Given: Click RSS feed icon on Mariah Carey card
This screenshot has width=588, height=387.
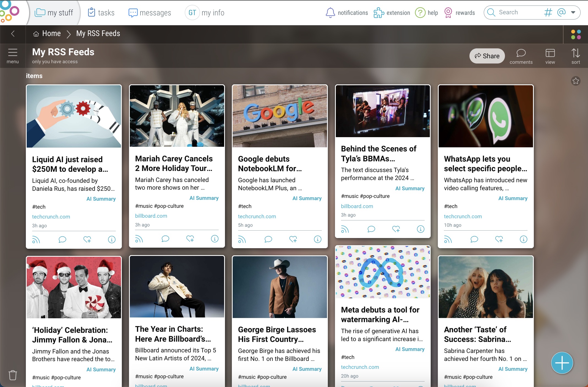Looking at the screenshot, I should [139, 239].
